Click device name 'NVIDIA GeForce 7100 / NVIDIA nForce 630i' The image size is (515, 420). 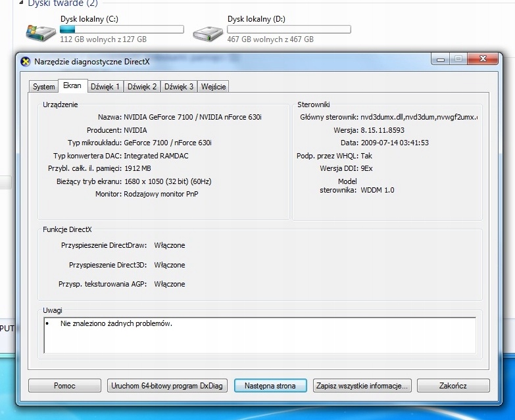[x=193, y=117]
